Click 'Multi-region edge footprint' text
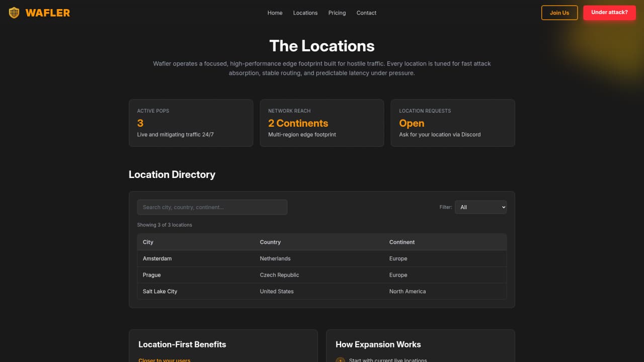Screen dimensions: 644x362 pos(302,135)
